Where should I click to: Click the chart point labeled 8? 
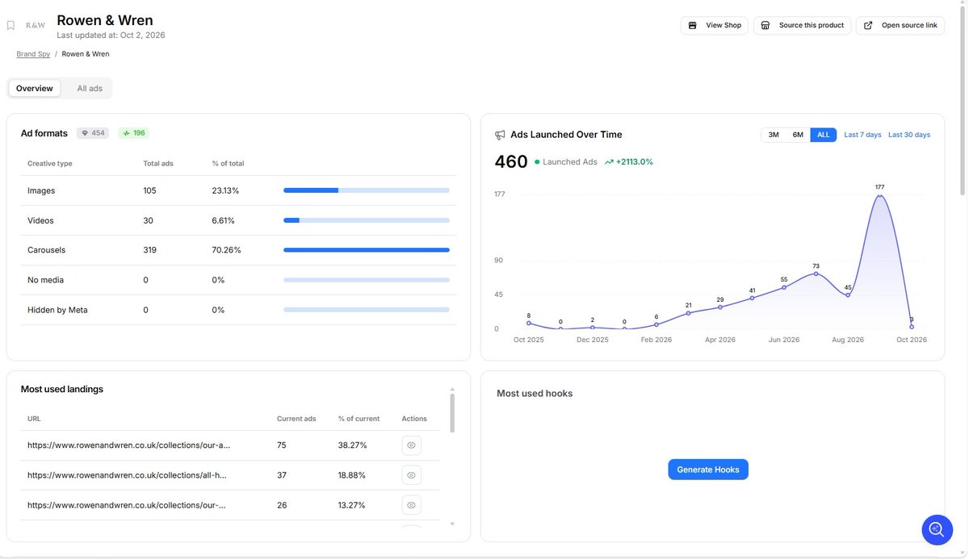(x=529, y=323)
